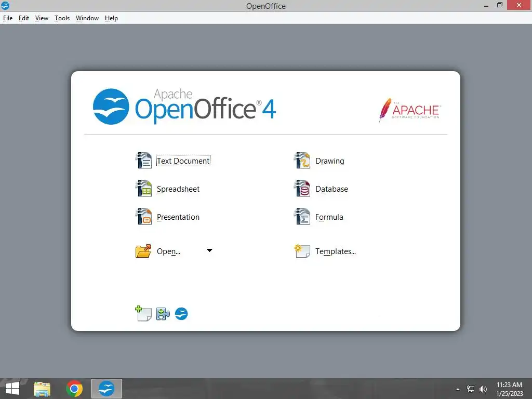The width and height of the screenshot is (532, 399).
Task: Click the Formula sigma icon
Action: [x=302, y=217]
